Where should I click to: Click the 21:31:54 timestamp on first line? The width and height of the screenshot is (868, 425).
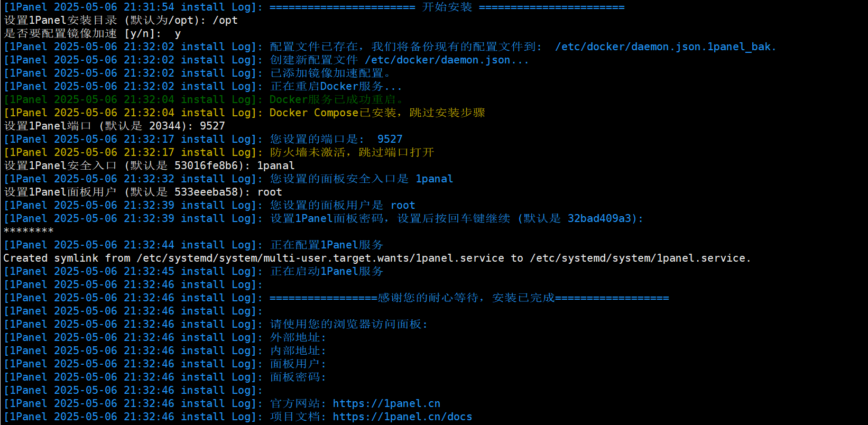pos(149,7)
